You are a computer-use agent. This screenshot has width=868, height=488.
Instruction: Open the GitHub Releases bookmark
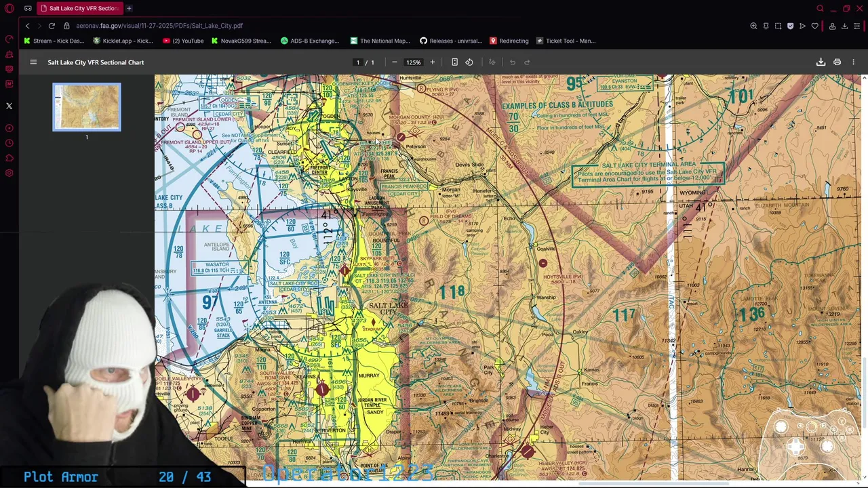pos(450,41)
